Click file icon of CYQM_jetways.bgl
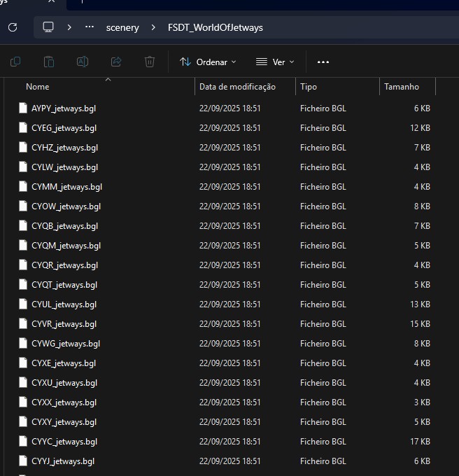 (23, 245)
